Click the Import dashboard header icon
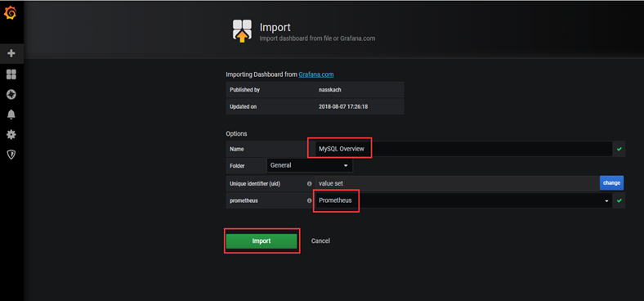 pos(242,31)
